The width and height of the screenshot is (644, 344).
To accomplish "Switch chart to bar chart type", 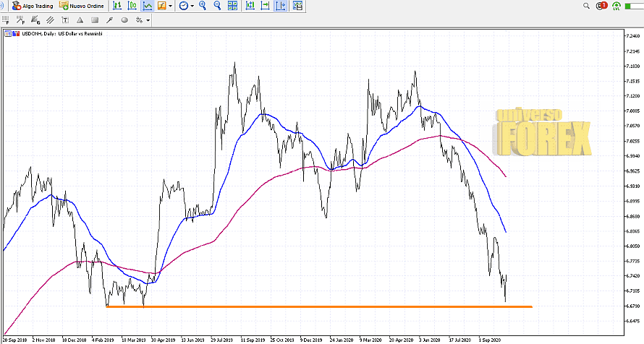I will pos(116,6).
